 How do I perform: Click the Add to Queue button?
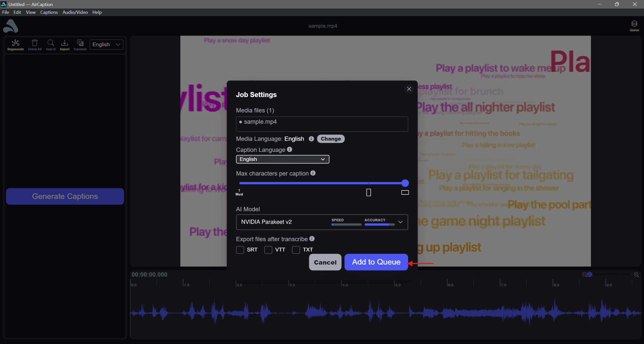pos(376,262)
